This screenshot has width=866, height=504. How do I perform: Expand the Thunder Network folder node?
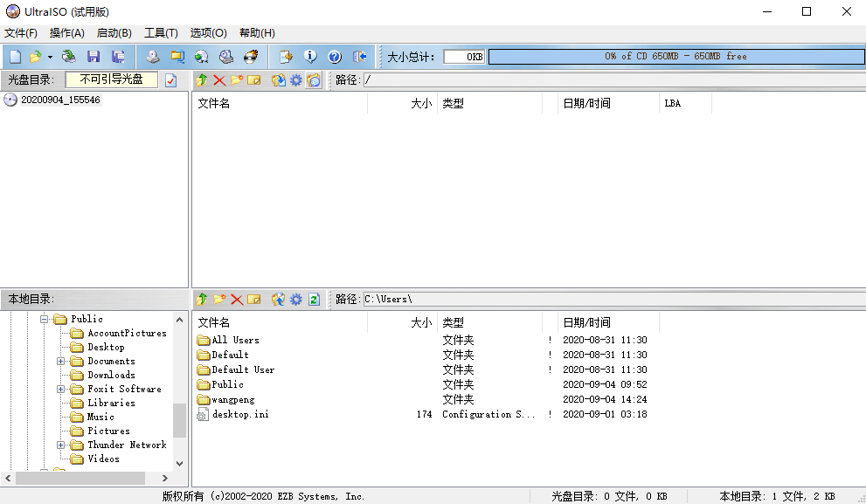click(59, 445)
